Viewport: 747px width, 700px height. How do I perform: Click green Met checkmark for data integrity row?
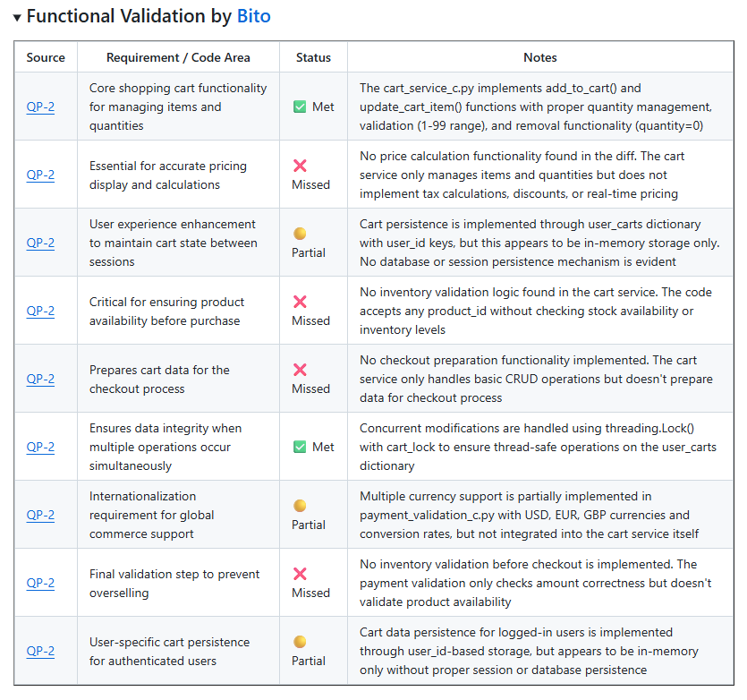point(301,447)
